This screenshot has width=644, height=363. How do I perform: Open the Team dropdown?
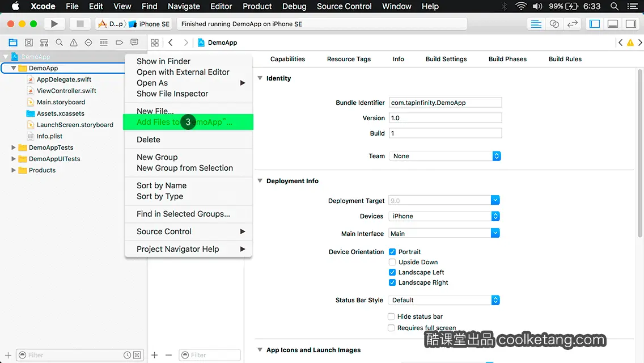[445, 156]
